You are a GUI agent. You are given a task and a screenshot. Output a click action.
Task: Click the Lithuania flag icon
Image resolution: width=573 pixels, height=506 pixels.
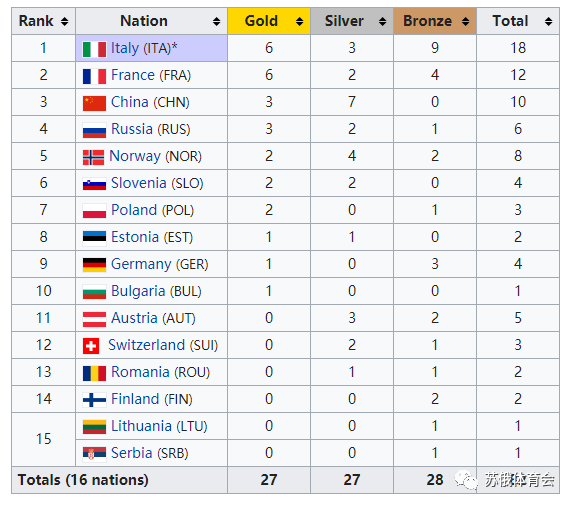tap(94, 427)
